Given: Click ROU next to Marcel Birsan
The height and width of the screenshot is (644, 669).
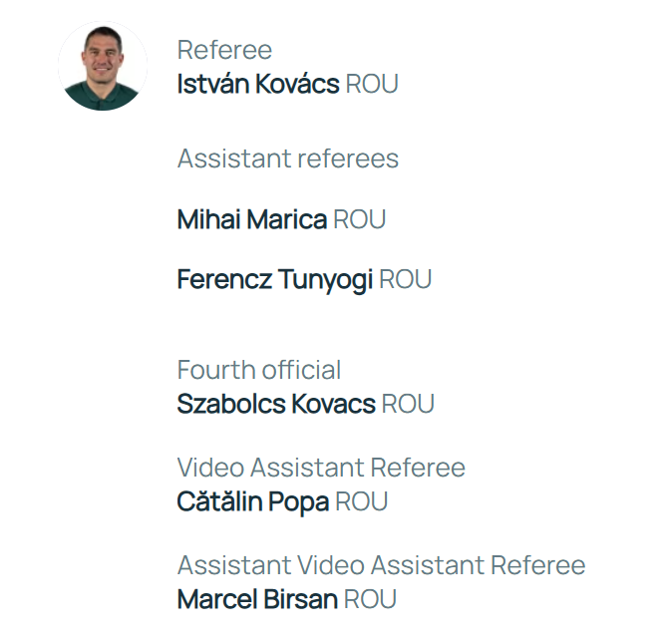Looking at the screenshot, I should 370,599.
